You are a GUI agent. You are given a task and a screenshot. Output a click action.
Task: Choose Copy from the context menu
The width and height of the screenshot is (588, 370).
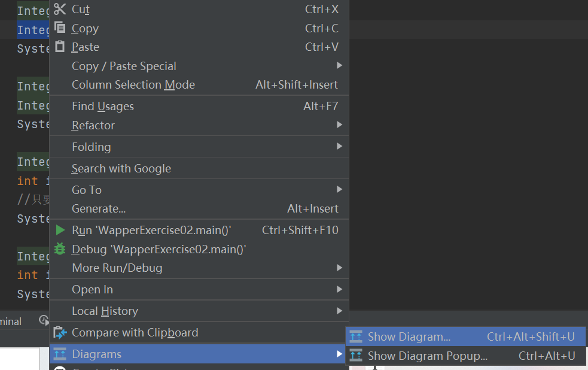click(x=199, y=28)
